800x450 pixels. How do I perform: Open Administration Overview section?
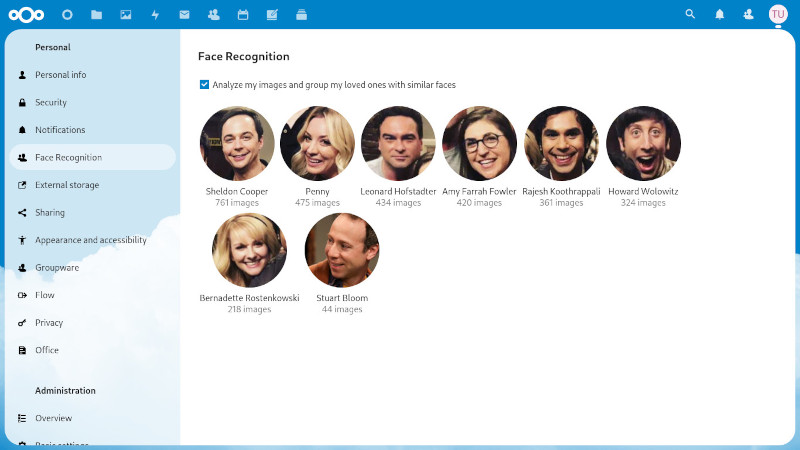point(92,418)
